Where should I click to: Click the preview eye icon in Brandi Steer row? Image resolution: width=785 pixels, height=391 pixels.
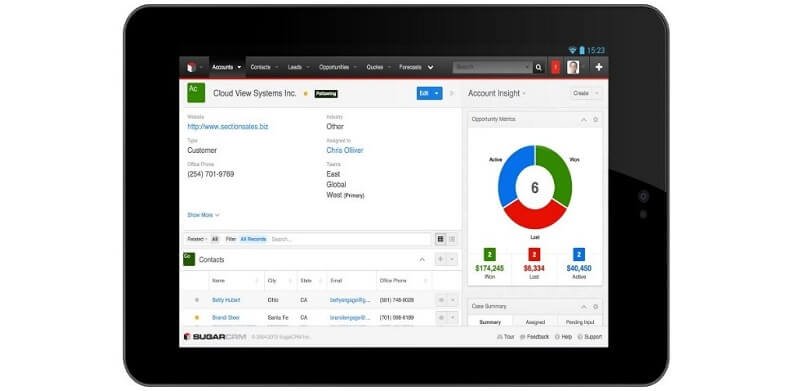coord(441,317)
